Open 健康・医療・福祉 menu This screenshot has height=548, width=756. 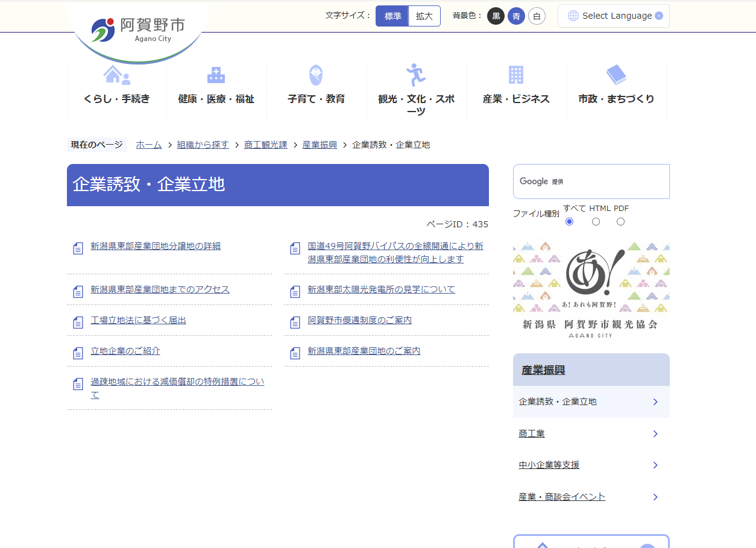[x=216, y=99]
